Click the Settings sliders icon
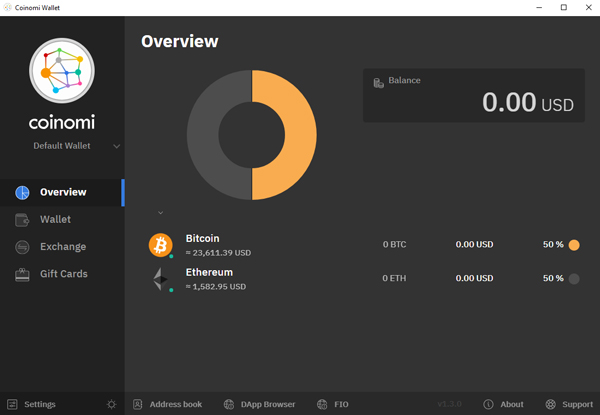This screenshot has height=415, width=600. 12,404
